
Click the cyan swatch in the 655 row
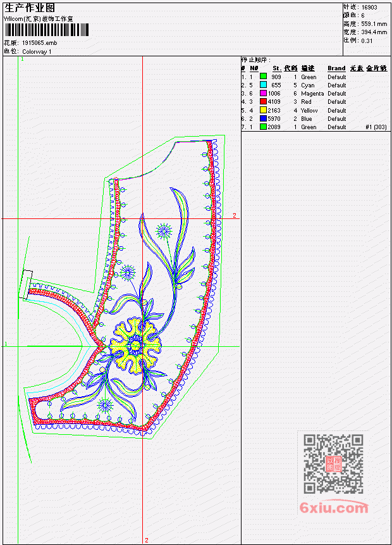pos(263,85)
